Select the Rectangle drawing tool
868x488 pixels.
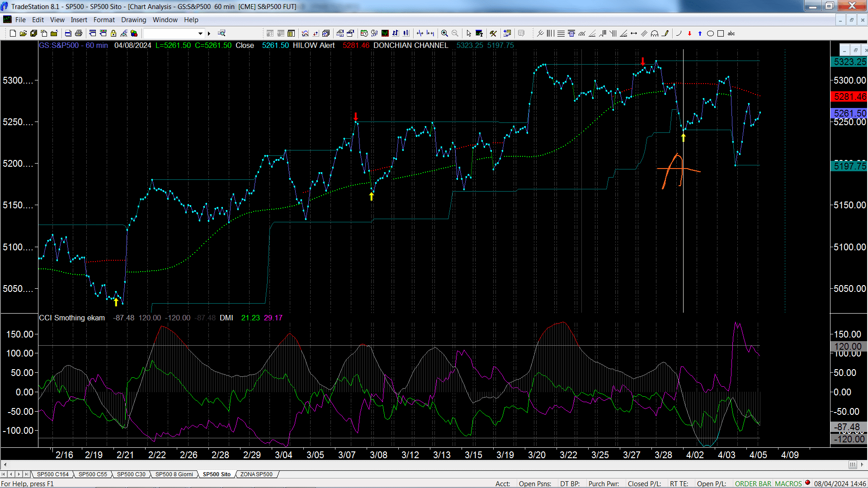click(721, 33)
